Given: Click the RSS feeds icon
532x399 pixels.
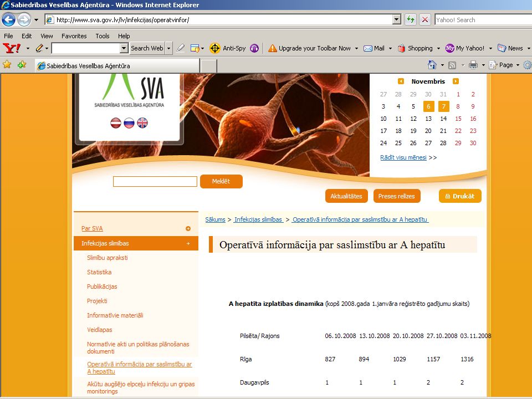Looking at the screenshot, I should (x=452, y=65).
